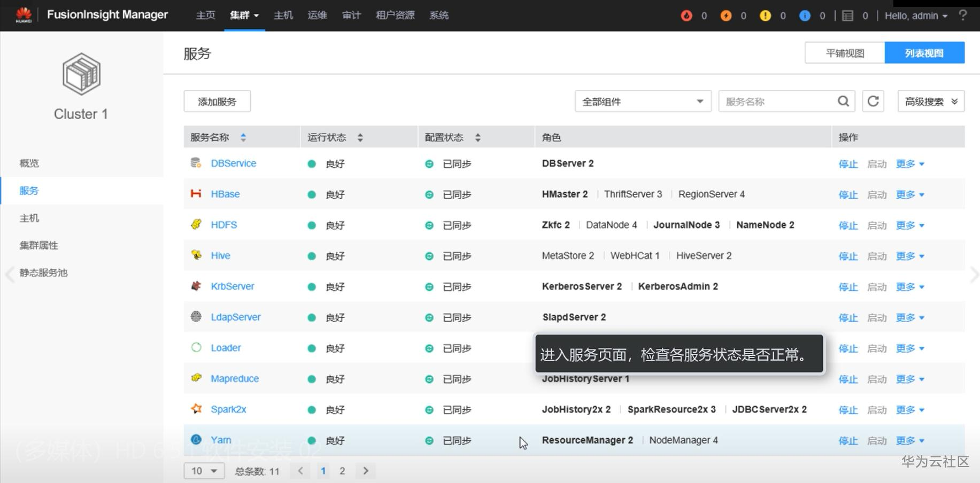The height and width of the screenshot is (483, 980).
Task: Open the minor alarm yellow icon
Action: point(765,15)
